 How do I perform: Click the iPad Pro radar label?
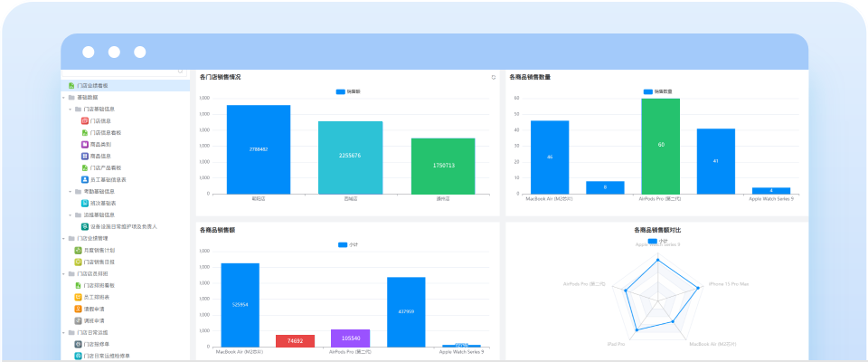pos(616,344)
